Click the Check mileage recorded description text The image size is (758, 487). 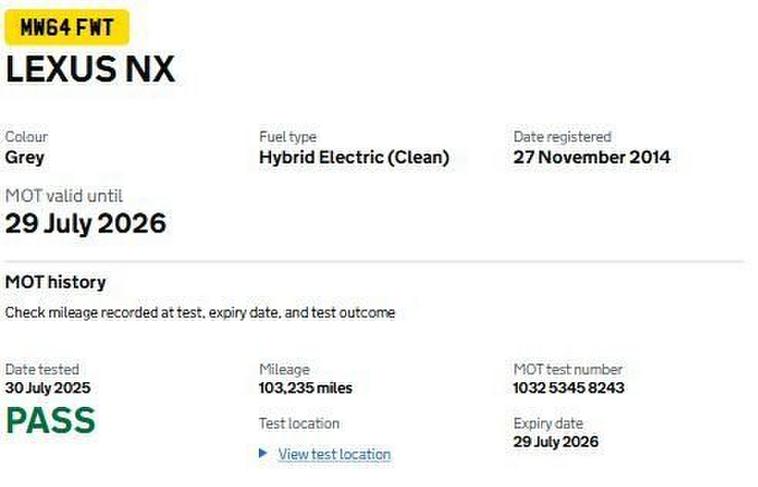(200, 313)
